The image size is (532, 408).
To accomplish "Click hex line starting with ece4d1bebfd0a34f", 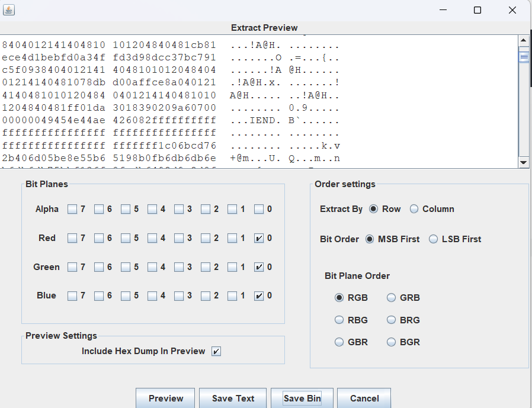I will pyautogui.click(x=171, y=57).
